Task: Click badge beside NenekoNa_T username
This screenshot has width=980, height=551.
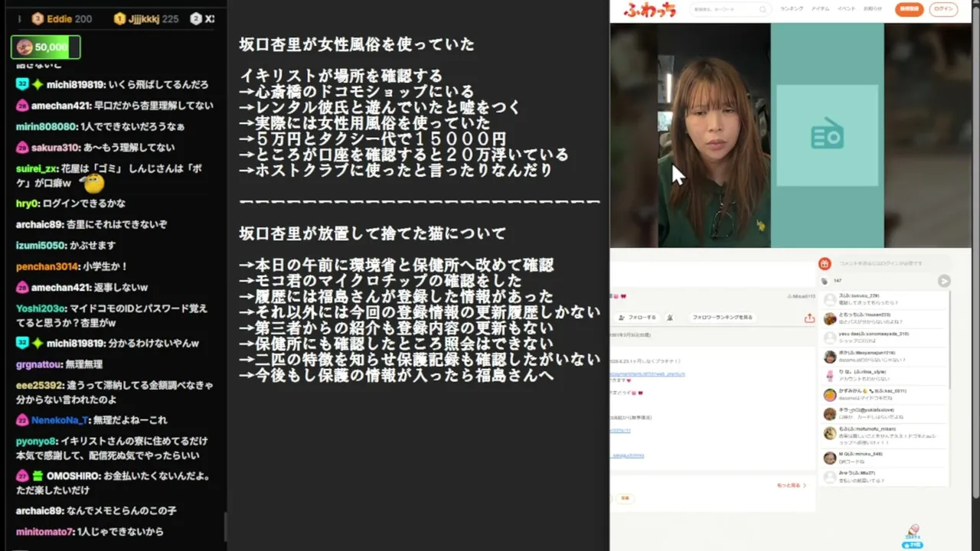Action: tap(22, 420)
